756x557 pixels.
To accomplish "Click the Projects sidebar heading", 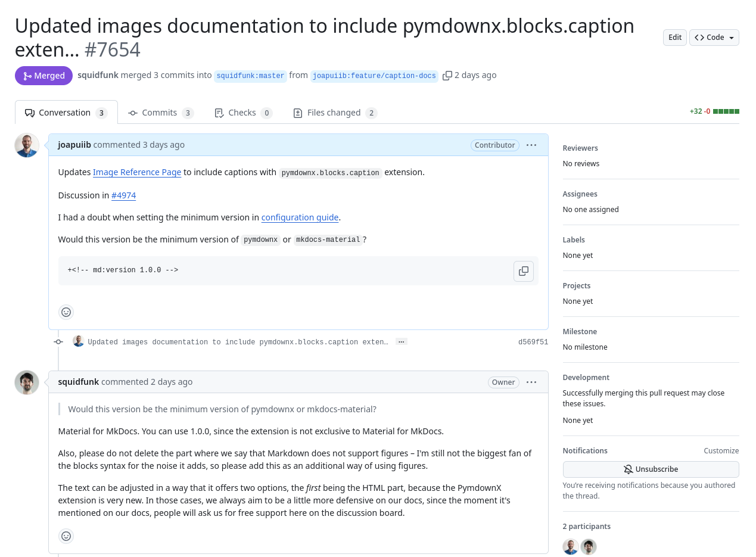I will [577, 286].
